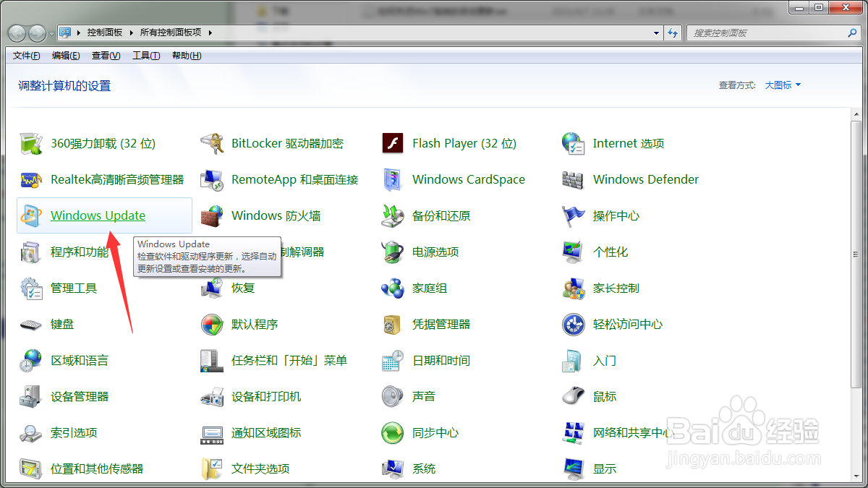Click the 程序和功能 icon
The height and width of the screenshot is (488, 868).
point(31,252)
